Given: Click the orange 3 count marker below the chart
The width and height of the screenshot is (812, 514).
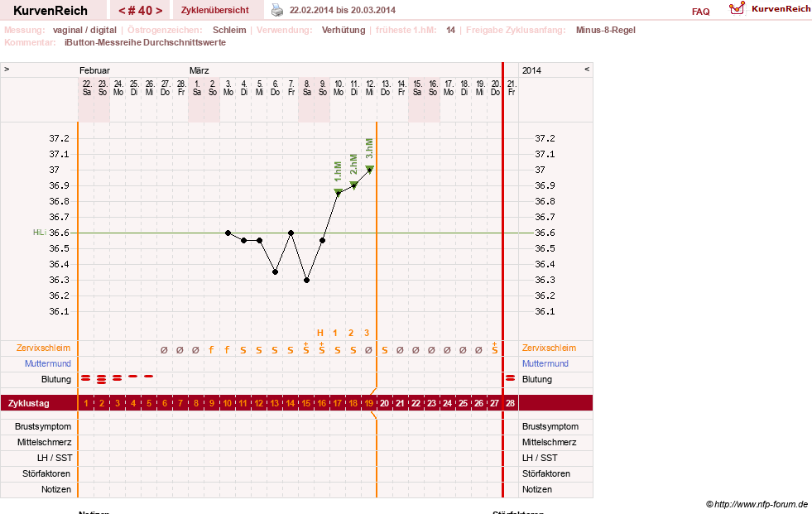Looking at the screenshot, I should point(367,333).
